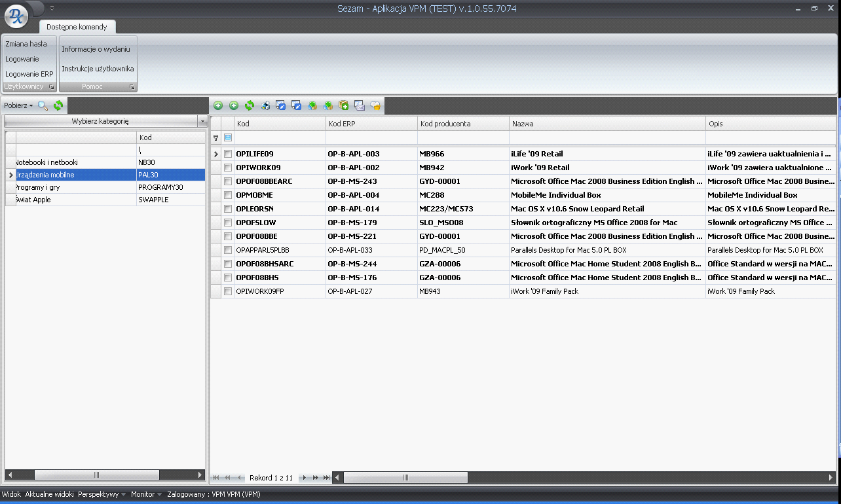Tick the OPIWORK09FP checkbox
Image resolution: width=841 pixels, height=504 pixels.
pyautogui.click(x=228, y=291)
